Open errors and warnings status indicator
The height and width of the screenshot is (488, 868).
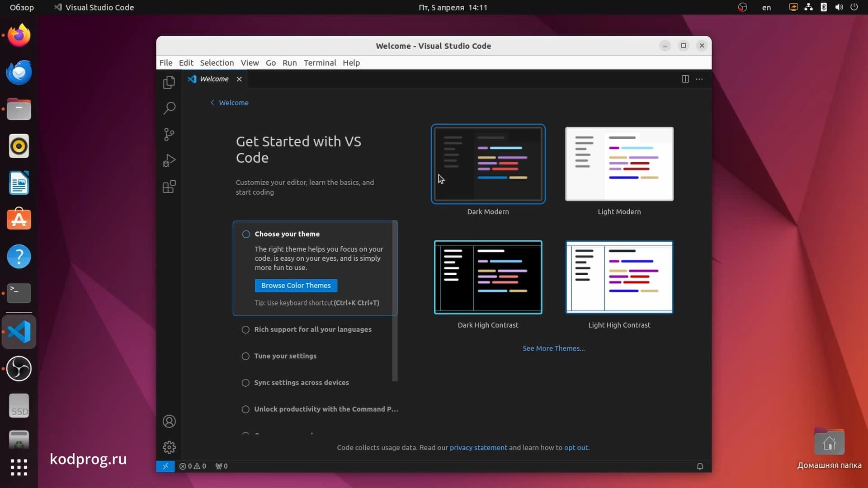tap(193, 466)
